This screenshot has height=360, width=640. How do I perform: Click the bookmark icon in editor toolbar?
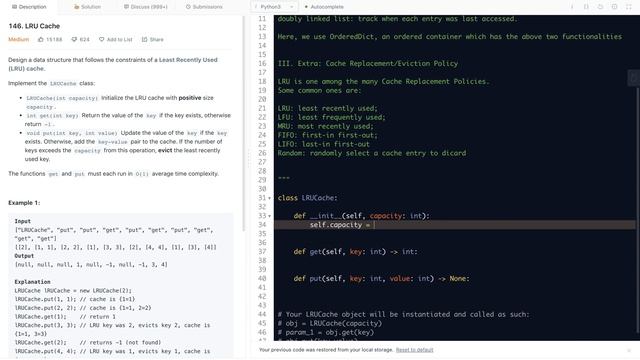pos(586,7)
